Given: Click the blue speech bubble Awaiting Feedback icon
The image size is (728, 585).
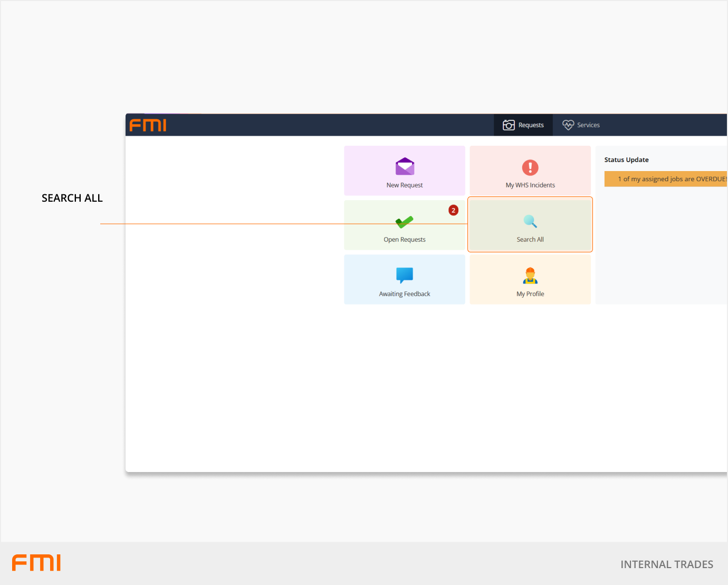Looking at the screenshot, I should pos(405,275).
